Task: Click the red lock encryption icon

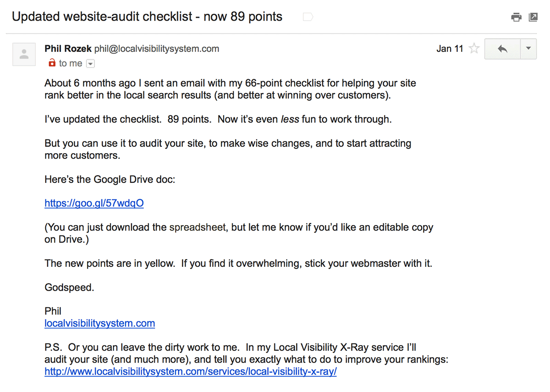Action: click(x=52, y=63)
